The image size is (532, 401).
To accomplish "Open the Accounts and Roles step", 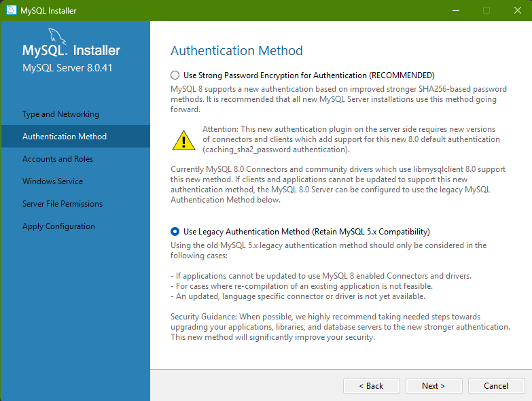I will click(x=58, y=159).
